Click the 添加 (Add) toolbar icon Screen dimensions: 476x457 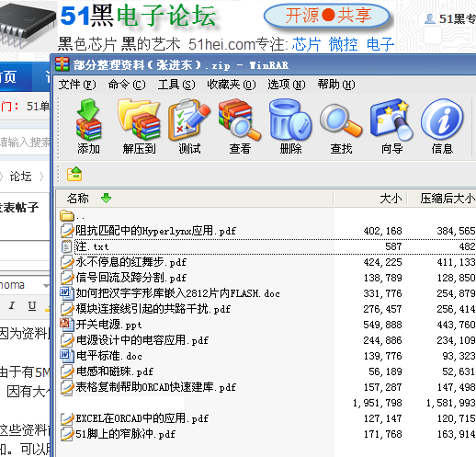(88, 126)
